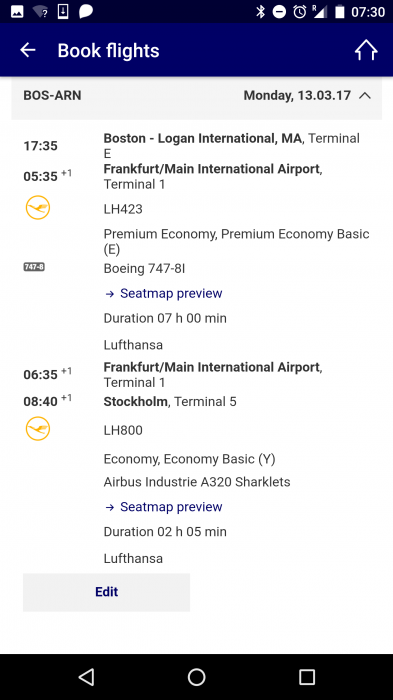The height and width of the screenshot is (700, 393).
Task: Tap the LH800 flight number
Action: point(123,430)
